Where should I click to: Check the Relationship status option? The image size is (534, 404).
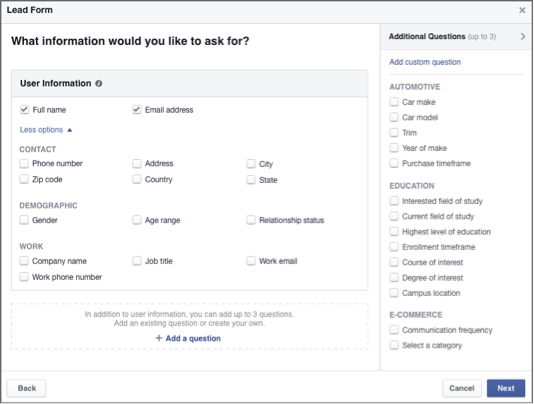[x=251, y=220]
